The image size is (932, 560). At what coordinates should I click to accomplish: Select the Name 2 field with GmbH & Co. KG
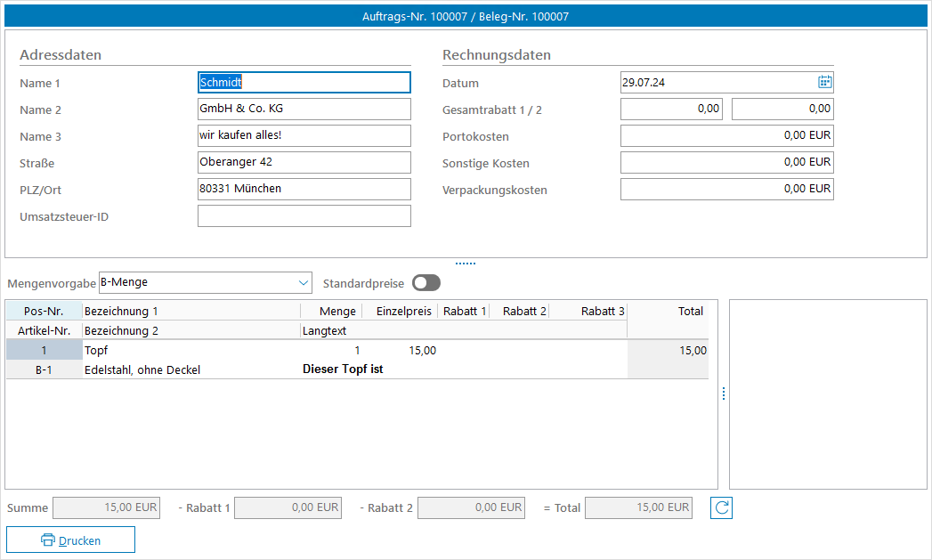(304, 110)
